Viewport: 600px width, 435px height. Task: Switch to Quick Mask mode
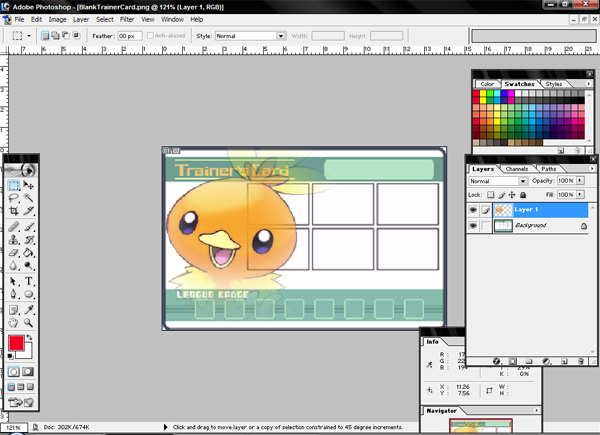[x=28, y=371]
